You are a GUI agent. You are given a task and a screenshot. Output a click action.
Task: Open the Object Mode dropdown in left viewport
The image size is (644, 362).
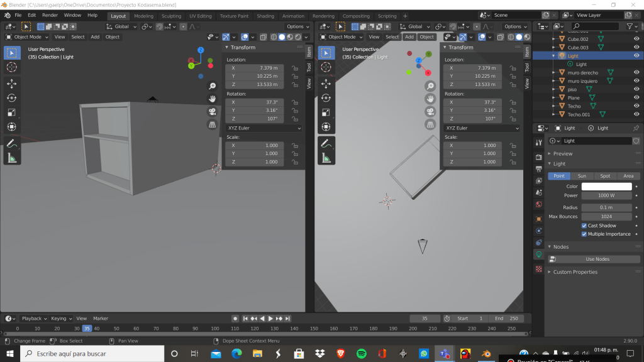(27, 37)
